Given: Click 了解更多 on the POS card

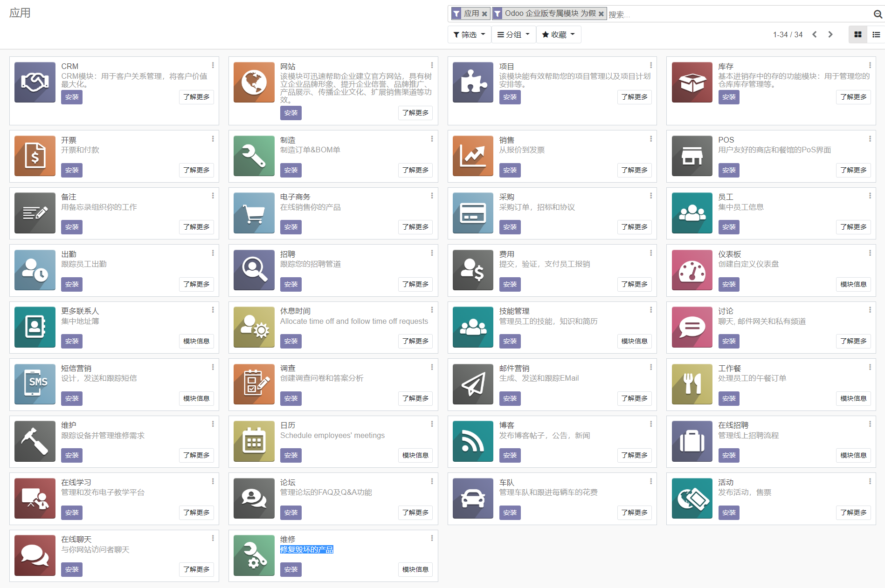Looking at the screenshot, I should tap(853, 170).
